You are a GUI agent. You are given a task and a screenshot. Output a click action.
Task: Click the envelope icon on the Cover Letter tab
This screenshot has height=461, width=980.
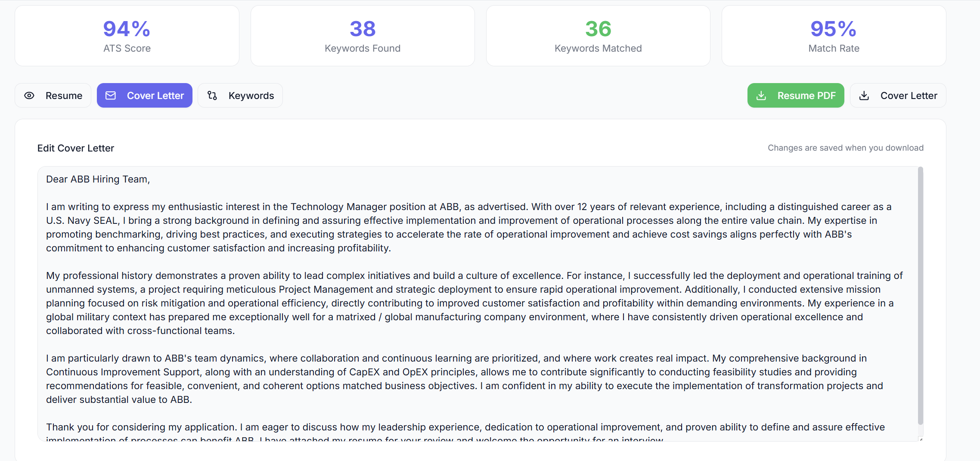point(111,96)
